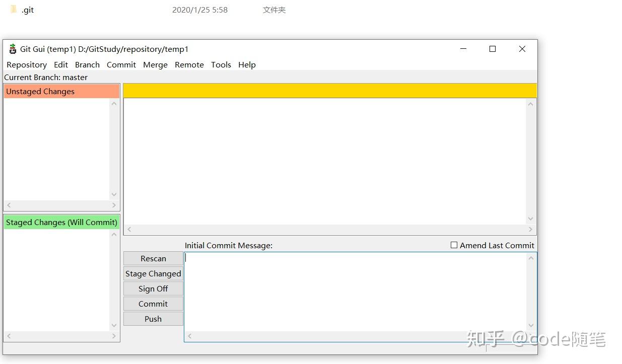Click down arrow of diff pane scrollbar
This screenshot has height=364, width=622.
click(530, 219)
